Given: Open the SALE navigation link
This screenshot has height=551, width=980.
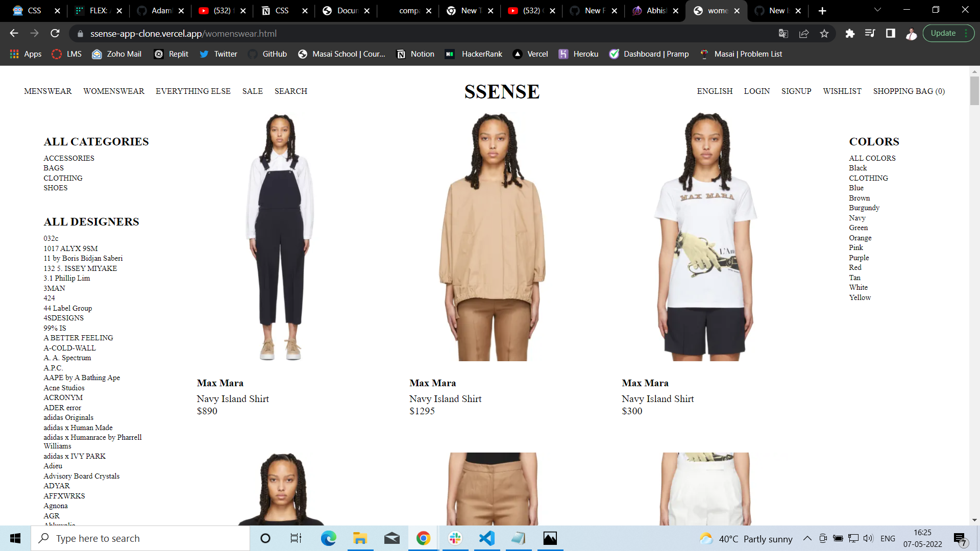Looking at the screenshot, I should click(x=253, y=91).
